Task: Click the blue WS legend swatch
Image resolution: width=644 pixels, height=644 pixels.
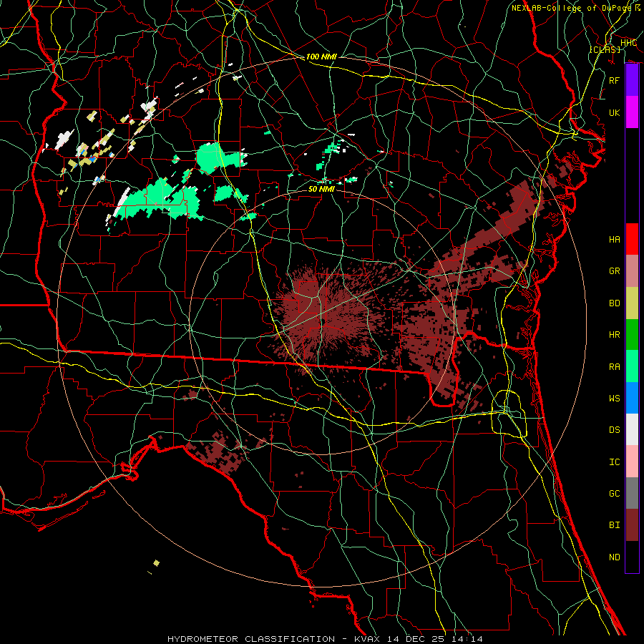Action: tap(632, 398)
